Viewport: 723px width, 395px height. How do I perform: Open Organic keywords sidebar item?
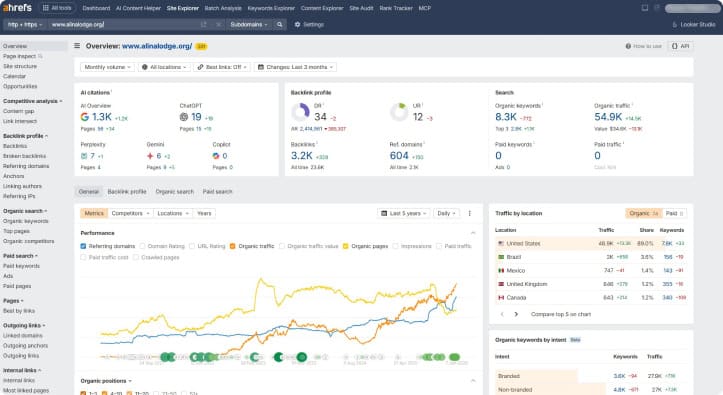(x=26, y=221)
